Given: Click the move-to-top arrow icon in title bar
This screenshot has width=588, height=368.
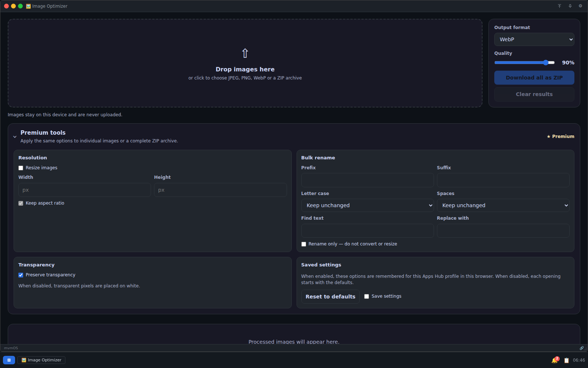Looking at the screenshot, I should coord(559,6).
